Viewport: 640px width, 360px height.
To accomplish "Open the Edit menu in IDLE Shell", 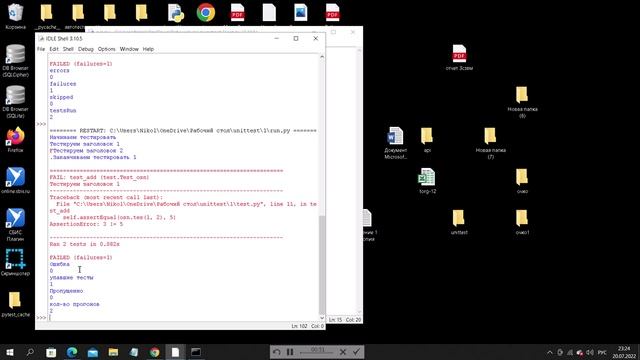I will pos(54,49).
